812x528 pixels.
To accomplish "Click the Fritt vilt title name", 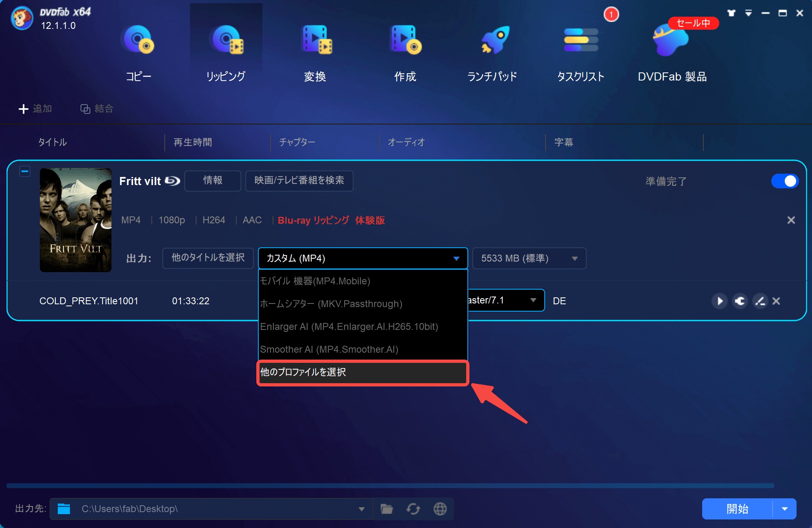I will pyautogui.click(x=140, y=181).
